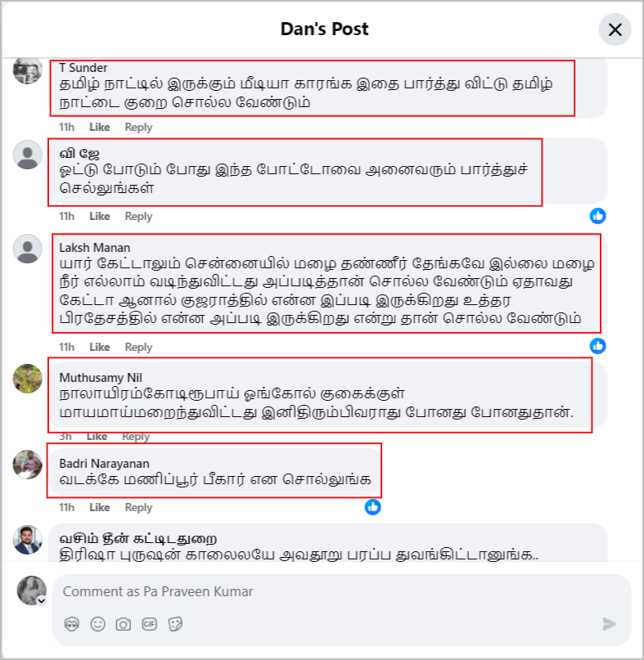Insert an emoji in comment box

click(97, 624)
